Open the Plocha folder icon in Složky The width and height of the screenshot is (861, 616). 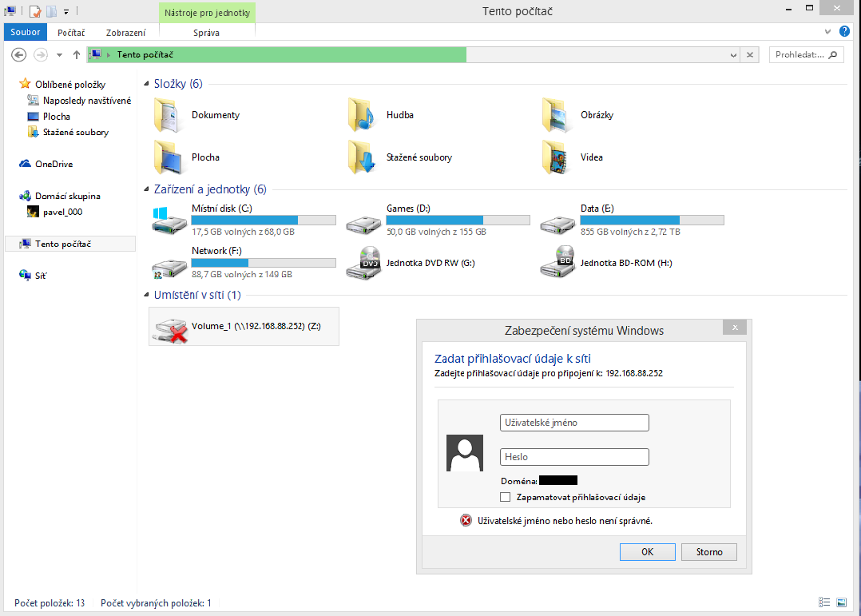click(168, 157)
